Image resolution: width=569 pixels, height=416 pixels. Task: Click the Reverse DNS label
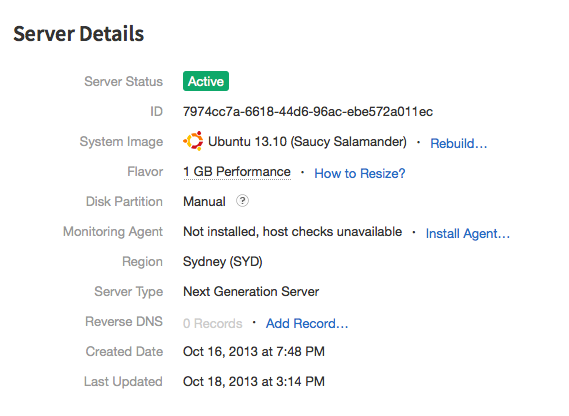[124, 321]
